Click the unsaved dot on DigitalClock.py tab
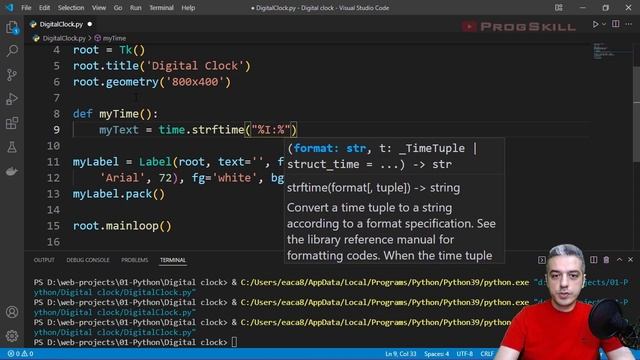 [90, 24]
